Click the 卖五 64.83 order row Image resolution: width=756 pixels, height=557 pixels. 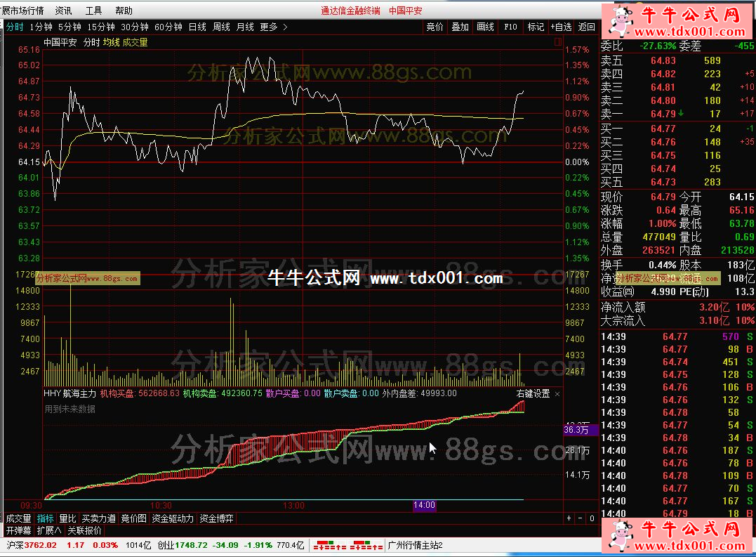[x=677, y=61]
